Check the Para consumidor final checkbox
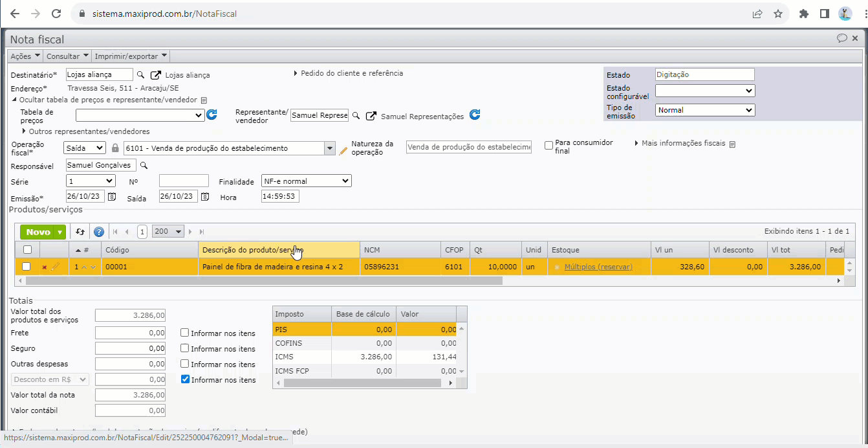868x448 pixels. pyautogui.click(x=548, y=146)
